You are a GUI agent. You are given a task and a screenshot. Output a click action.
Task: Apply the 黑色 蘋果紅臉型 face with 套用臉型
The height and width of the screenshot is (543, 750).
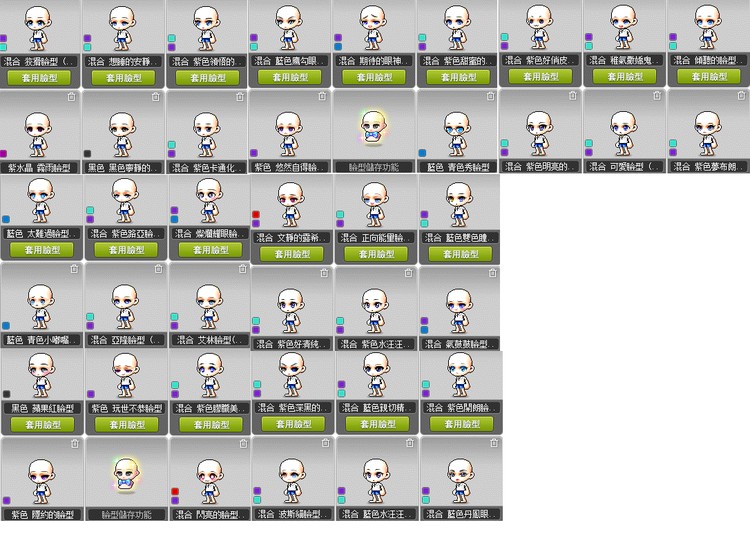coord(41,424)
